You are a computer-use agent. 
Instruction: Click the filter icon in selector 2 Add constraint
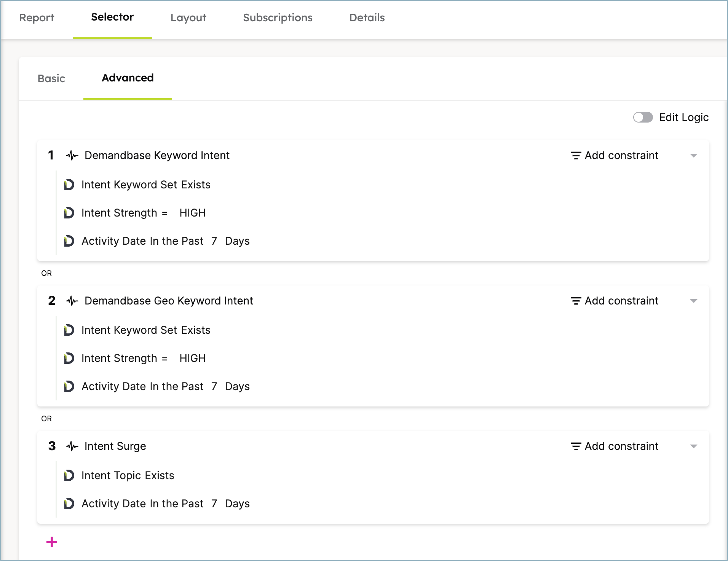point(576,301)
